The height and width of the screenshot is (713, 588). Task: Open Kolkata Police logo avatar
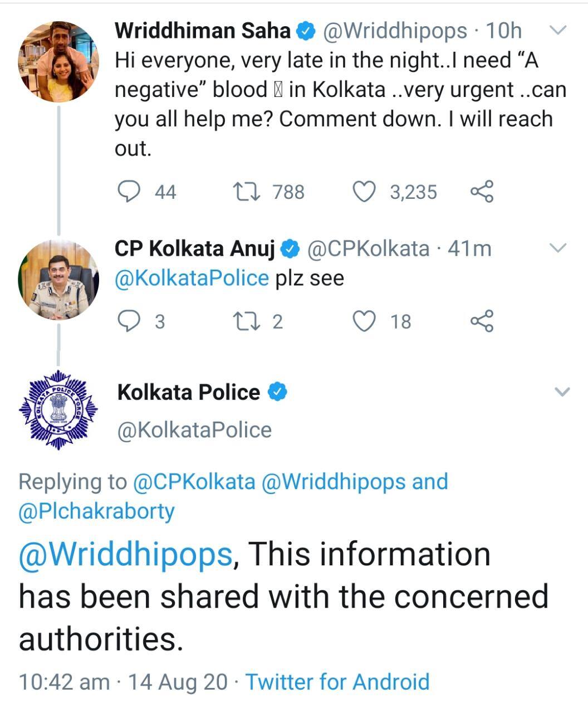(x=58, y=410)
